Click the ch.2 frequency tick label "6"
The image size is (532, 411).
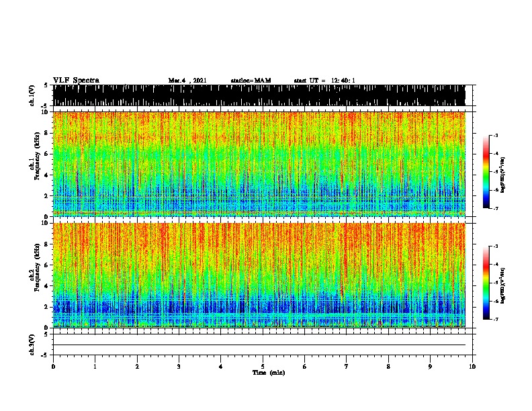click(47, 265)
